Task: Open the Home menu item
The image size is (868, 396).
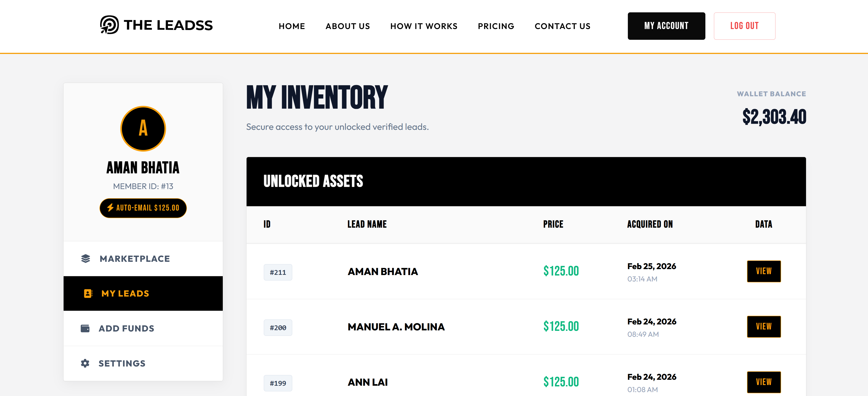Action: (x=291, y=26)
